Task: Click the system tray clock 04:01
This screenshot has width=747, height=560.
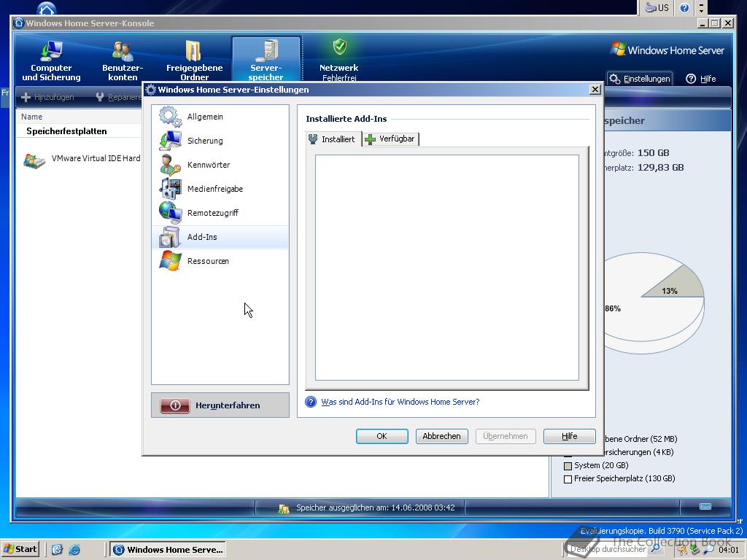Action: [x=729, y=550]
